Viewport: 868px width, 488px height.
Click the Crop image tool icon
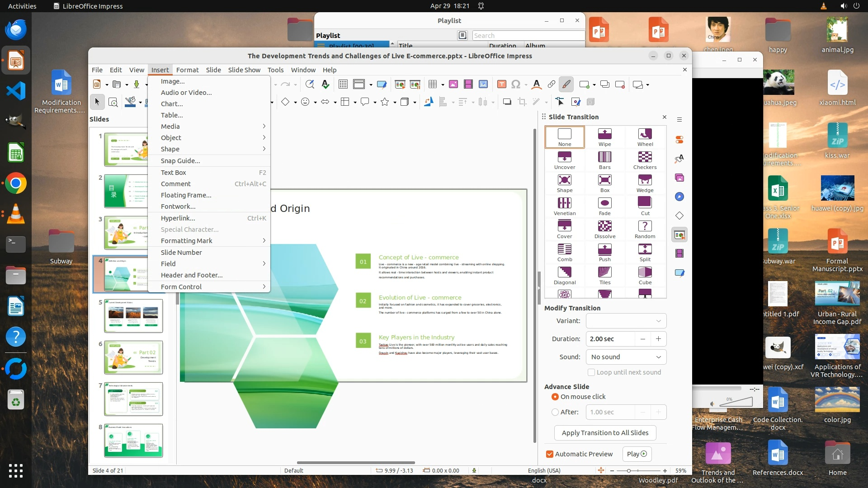coord(522,102)
